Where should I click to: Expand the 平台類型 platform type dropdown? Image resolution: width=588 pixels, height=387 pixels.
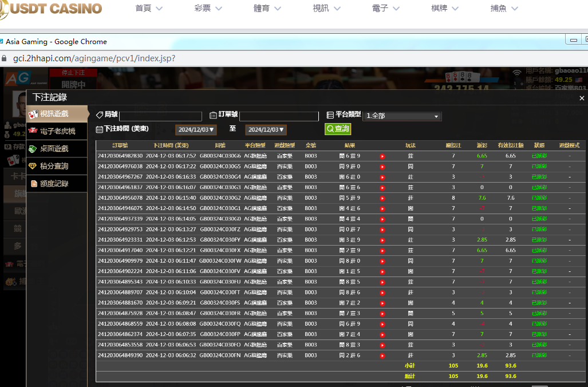[x=403, y=116]
